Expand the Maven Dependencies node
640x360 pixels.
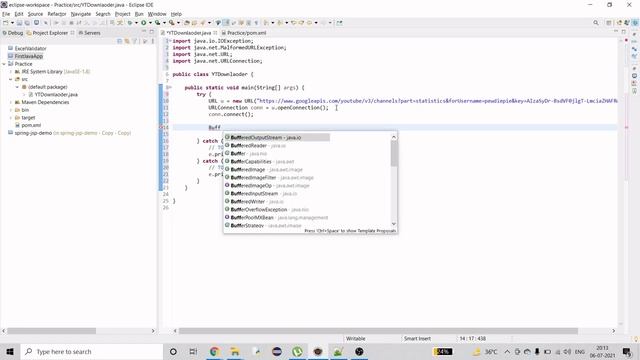(11, 102)
